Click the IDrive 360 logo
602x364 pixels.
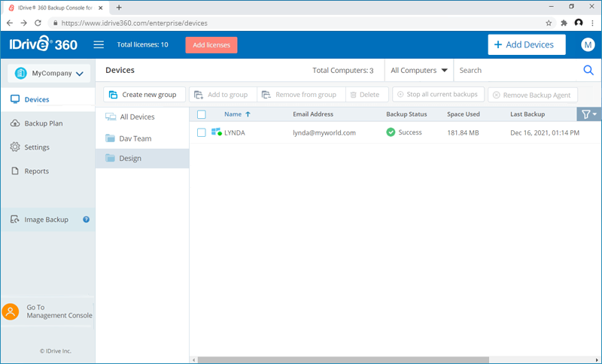coord(44,44)
